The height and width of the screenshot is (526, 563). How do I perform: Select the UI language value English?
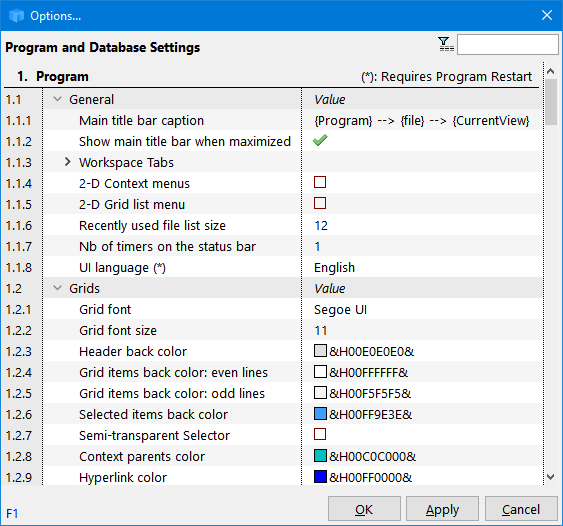tap(334, 267)
